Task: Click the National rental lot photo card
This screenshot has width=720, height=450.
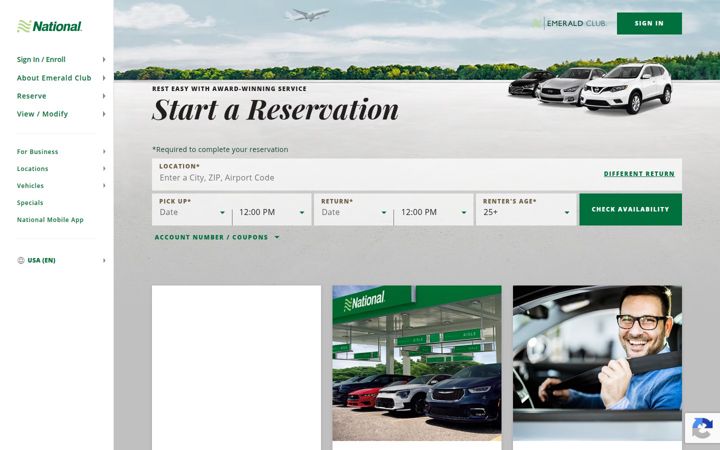Action: coord(417,363)
